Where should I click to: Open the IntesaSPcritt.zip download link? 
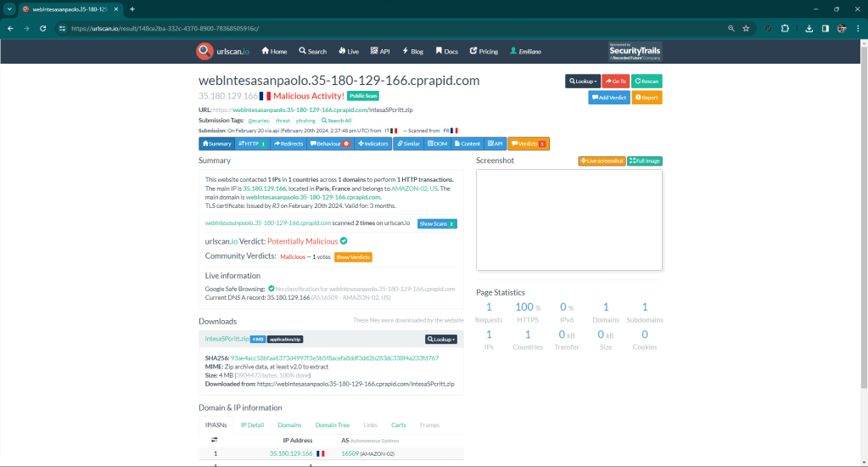point(222,339)
